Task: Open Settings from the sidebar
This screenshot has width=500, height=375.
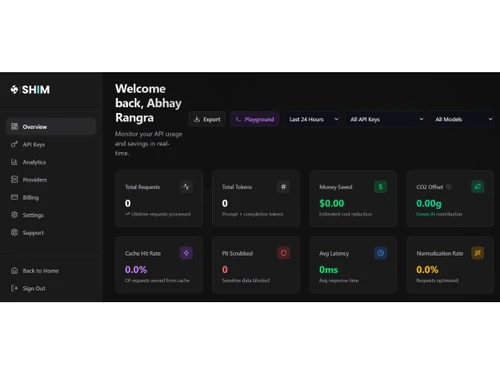Action: click(x=51, y=215)
